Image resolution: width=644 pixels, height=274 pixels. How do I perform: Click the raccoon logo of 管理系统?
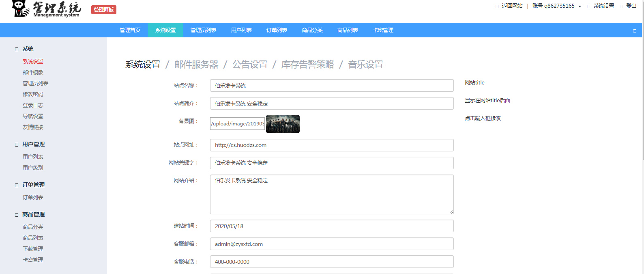pyautogui.click(x=20, y=9)
